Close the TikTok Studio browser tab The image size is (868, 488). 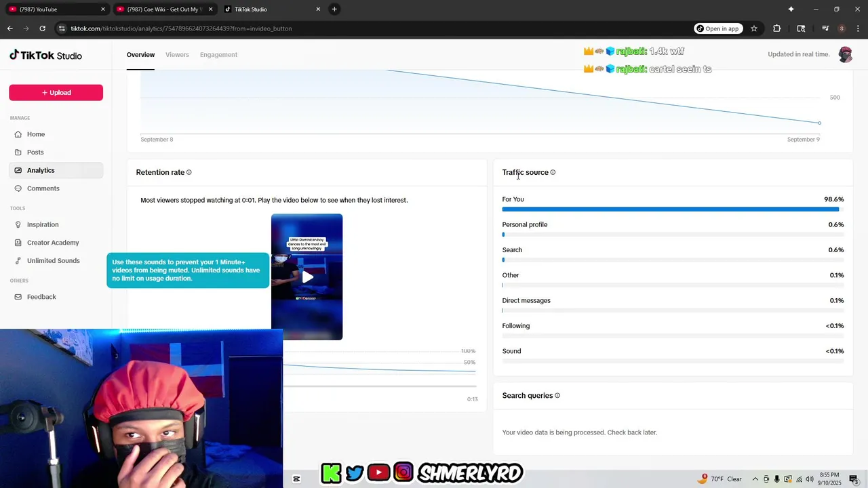pyautogui.click(x=318, y=9)
